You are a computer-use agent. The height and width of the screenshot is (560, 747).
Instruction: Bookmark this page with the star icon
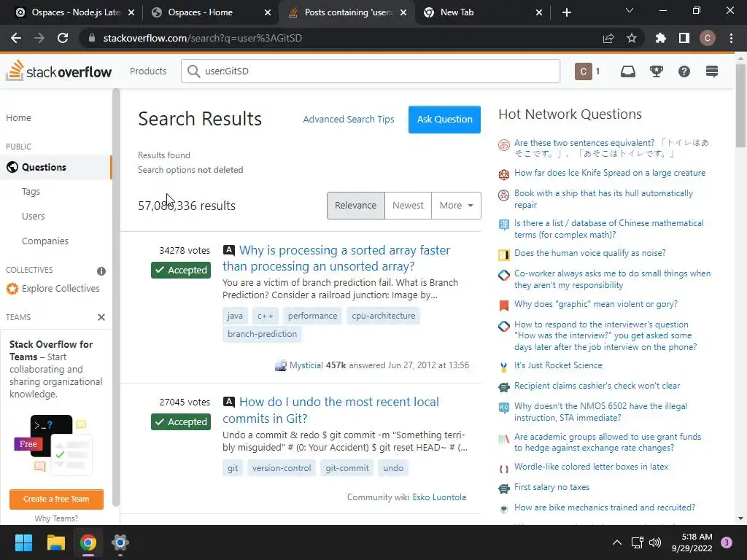click(x=632, y=38)
